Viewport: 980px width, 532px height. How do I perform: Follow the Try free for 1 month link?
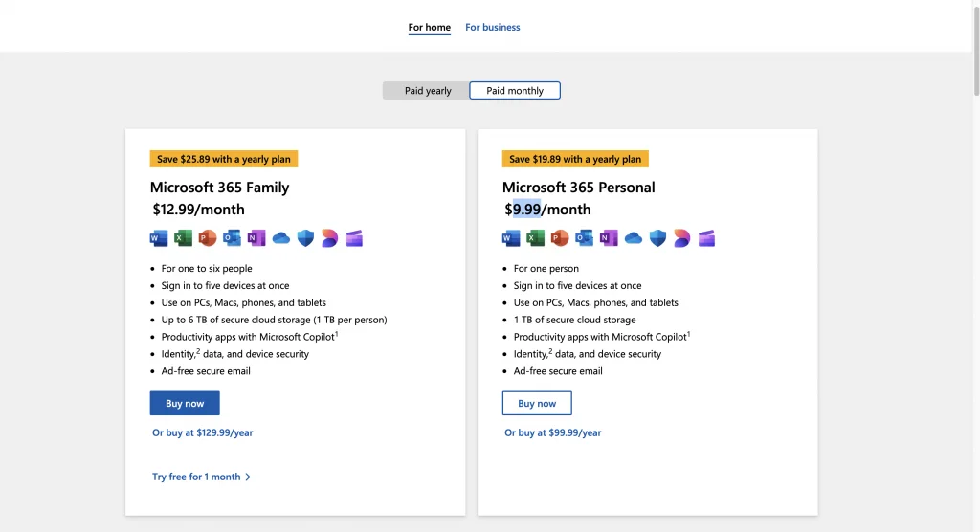point(196,477)
